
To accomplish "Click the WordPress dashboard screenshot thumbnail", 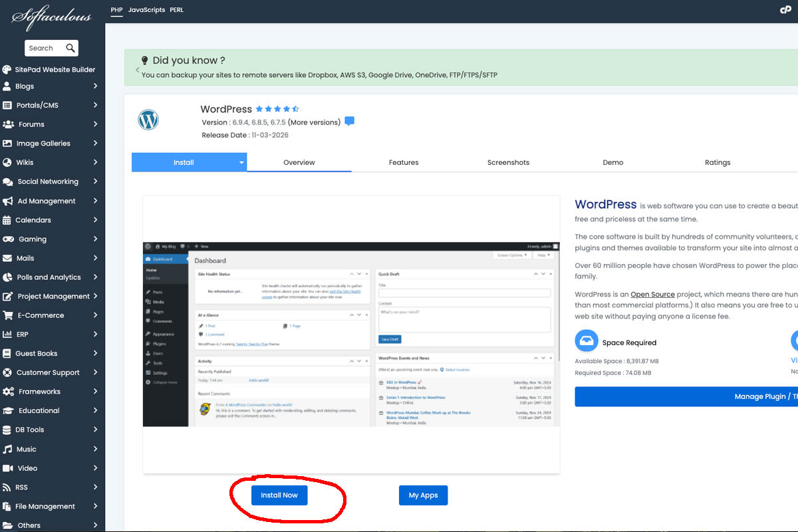I will 351,334.
